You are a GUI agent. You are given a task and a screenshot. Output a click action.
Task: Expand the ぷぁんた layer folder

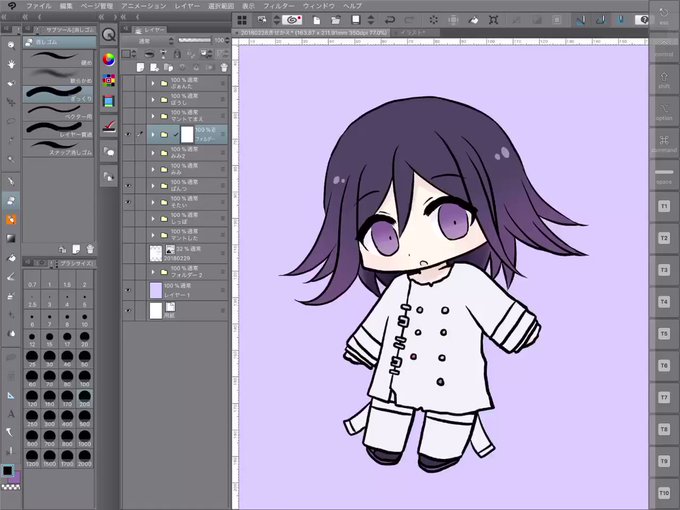153,83
